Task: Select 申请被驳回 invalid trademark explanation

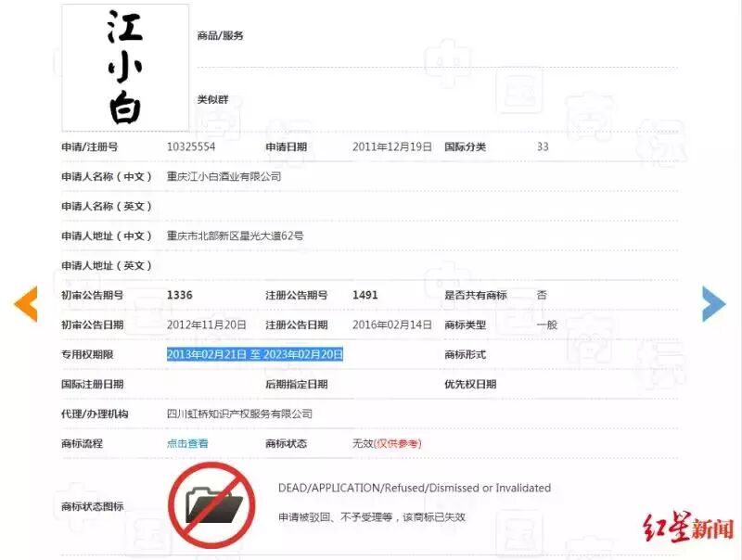Action: [x=372, y=517]
